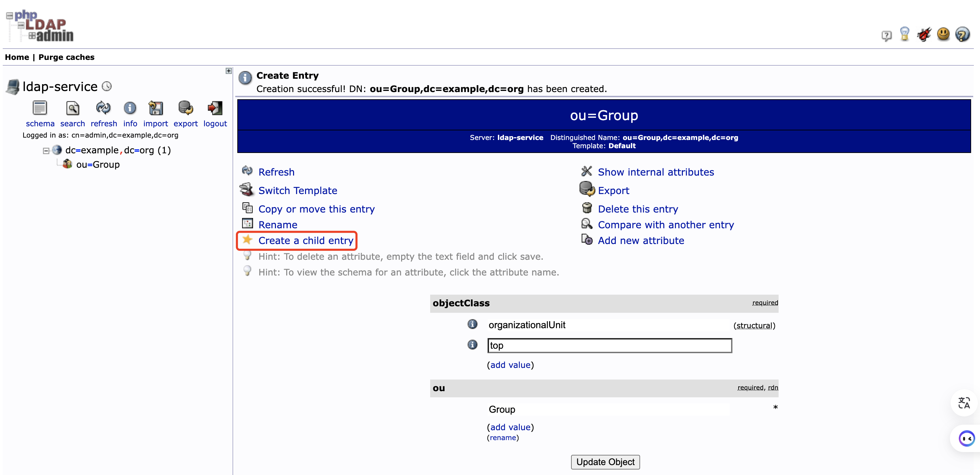Click Create a child entry link
This screenshot has height=475, width=980.
[306, 240]
